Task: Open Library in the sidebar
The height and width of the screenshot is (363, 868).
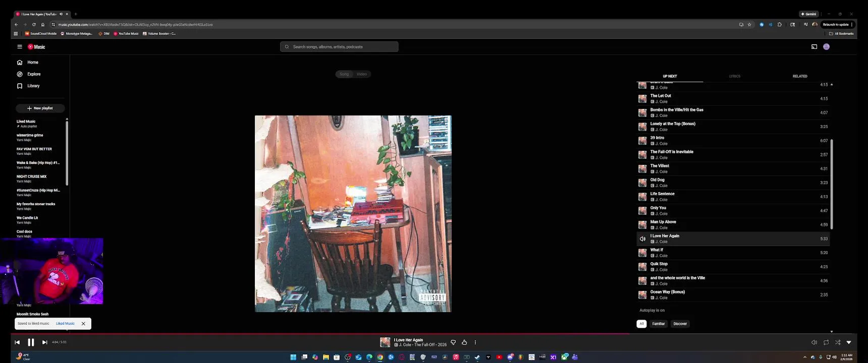Action: pyautogui.click(x=40, y=86)
